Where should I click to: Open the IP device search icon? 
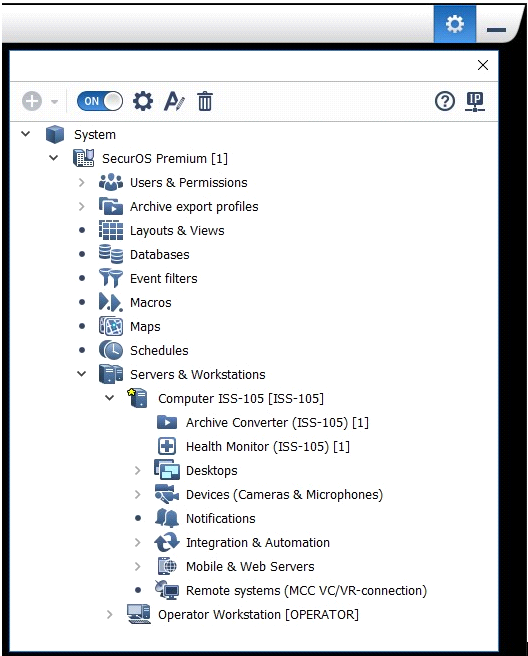tap(475, 102)
